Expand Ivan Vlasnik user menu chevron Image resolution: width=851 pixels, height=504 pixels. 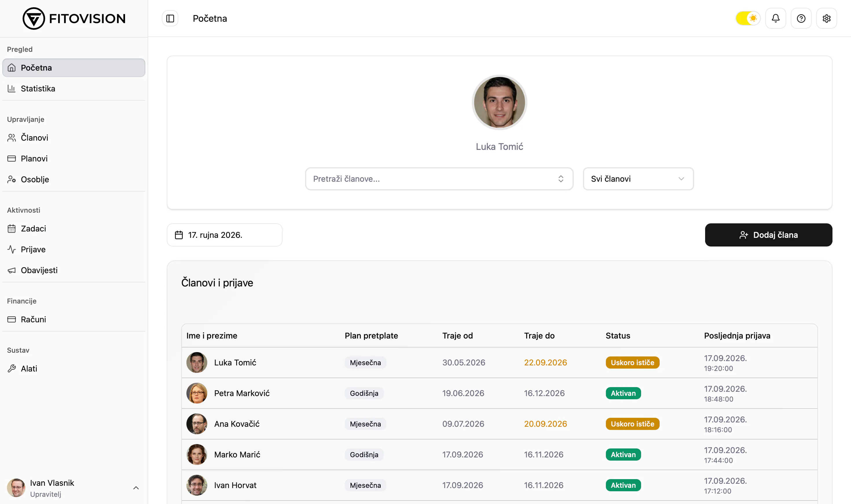tap(136, 488)
